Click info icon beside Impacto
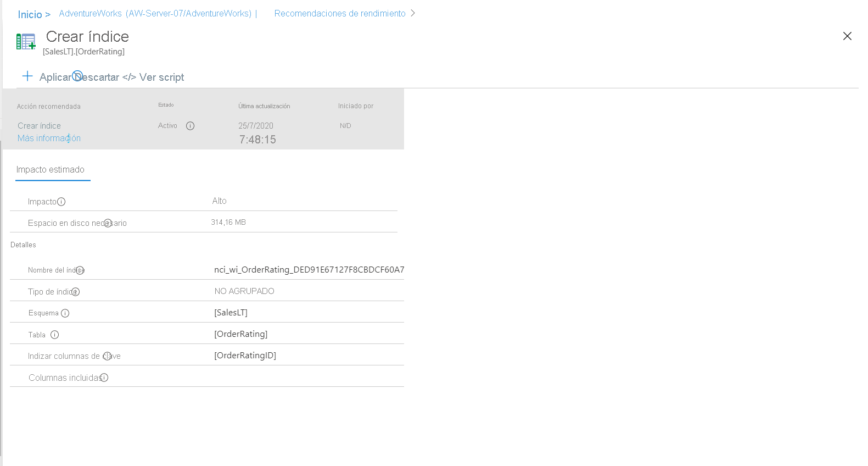 (61, 202)
